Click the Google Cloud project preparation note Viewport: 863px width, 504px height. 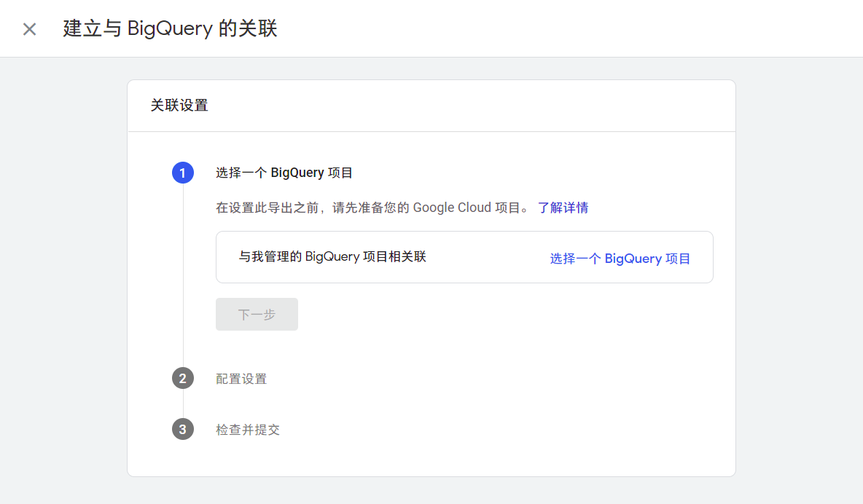click(374, 208)
